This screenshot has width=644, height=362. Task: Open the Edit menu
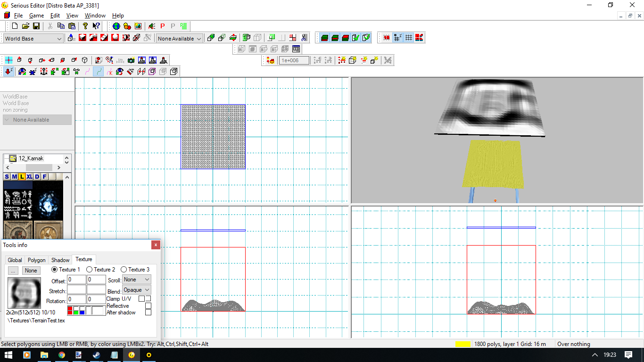[55, 16]
